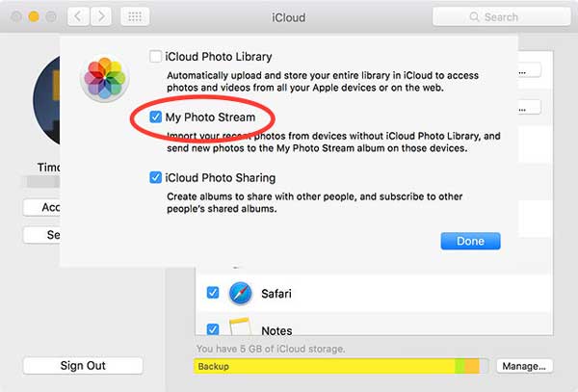Close the iCloud window
Screen dimensions: 578x392
point(13,17)
